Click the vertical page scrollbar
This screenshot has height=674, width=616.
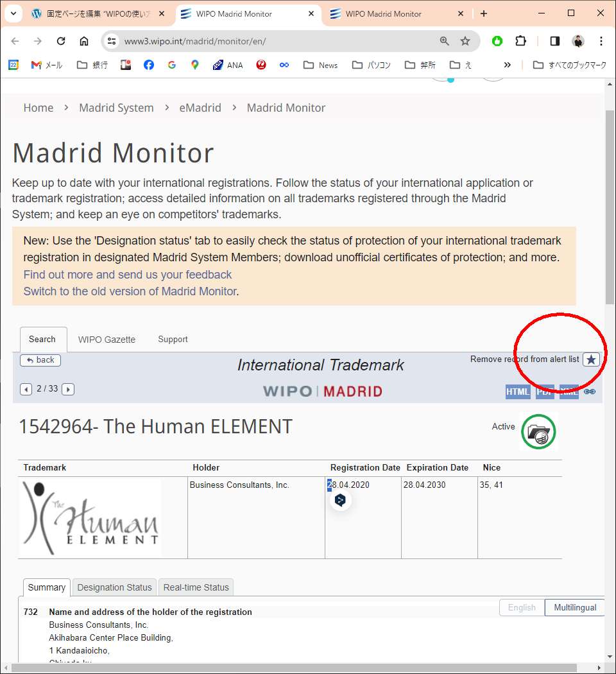(610, 206)
